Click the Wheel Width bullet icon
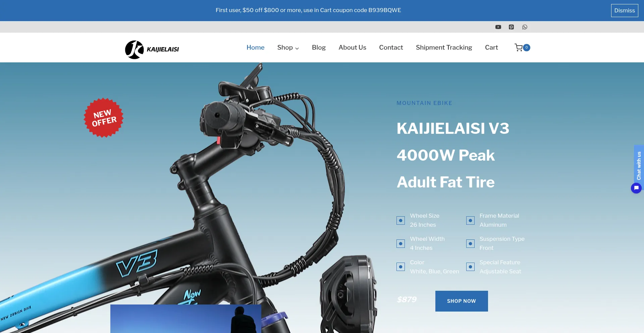 point(400,243)
